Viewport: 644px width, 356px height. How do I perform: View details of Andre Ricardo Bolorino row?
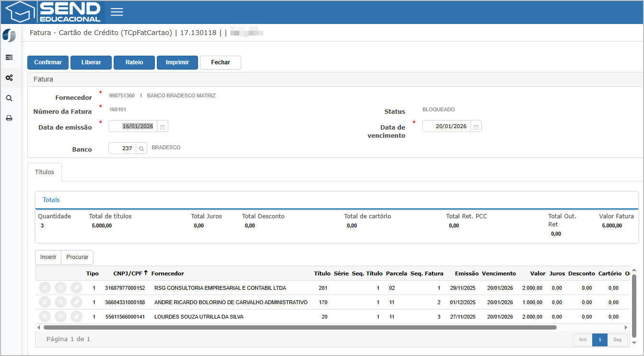click(x=60, y=302)
